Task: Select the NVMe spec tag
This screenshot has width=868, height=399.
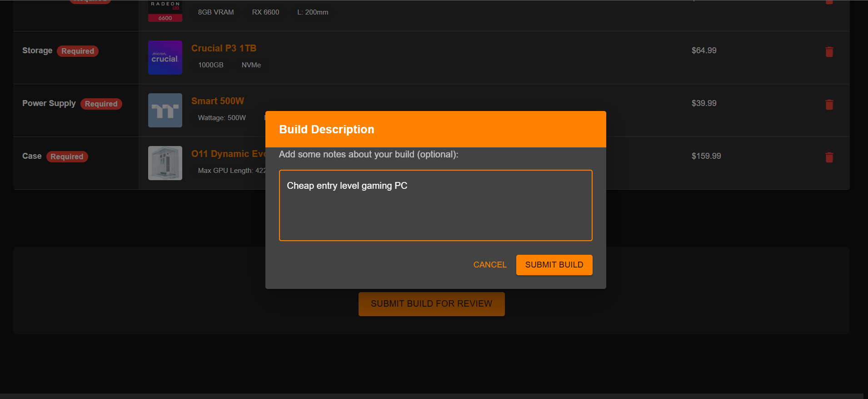Action: tap(251, 65)
